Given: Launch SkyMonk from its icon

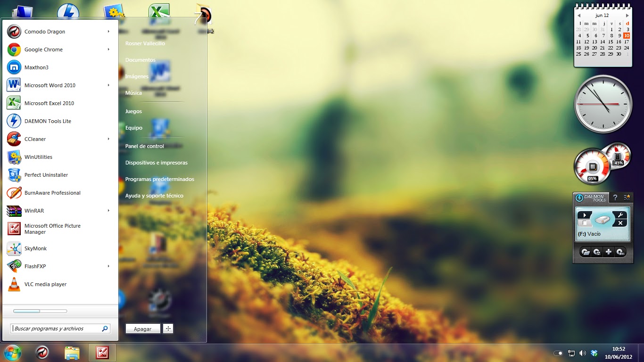Looking at the screenshot, I should [x=14, y=248].
